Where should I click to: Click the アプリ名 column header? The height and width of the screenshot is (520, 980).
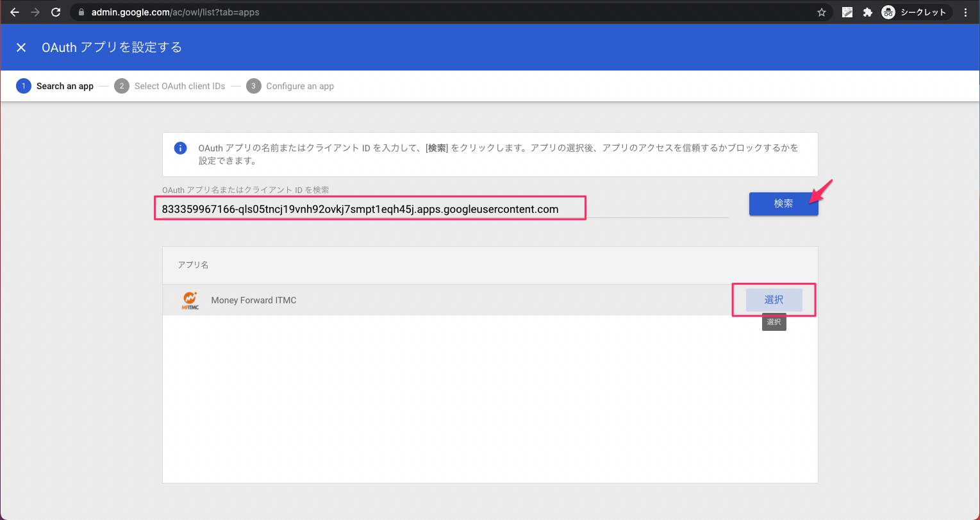click(x=193, y=265)
